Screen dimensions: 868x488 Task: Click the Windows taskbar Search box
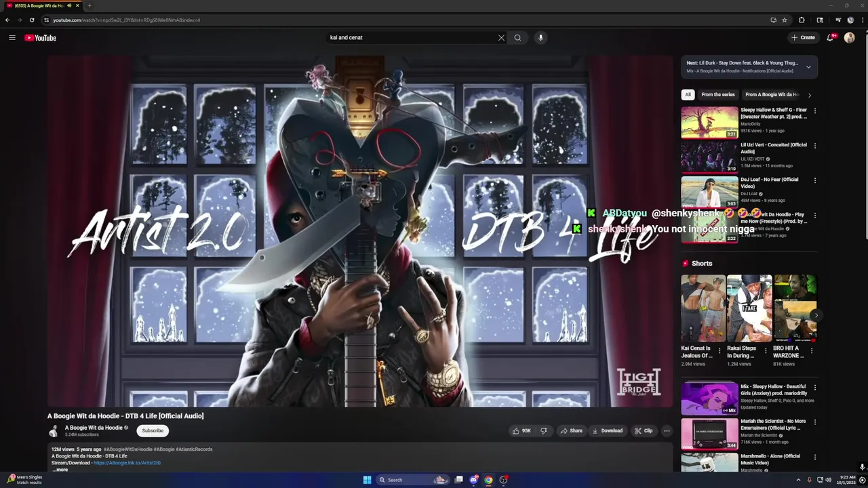coord(412,480)
